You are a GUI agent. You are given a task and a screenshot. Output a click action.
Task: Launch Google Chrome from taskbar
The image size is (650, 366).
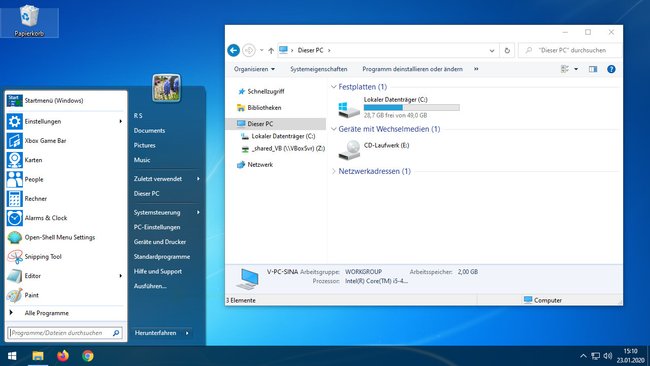pyautogui.click(x=88, y=356)
